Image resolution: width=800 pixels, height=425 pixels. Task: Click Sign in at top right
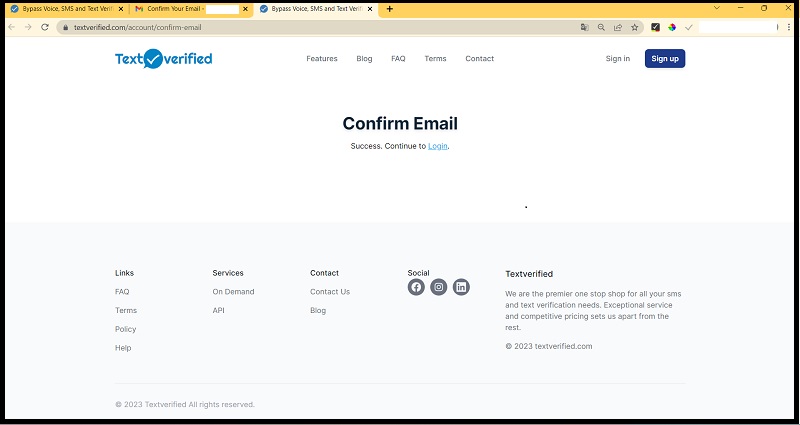(x=617, y=59)
